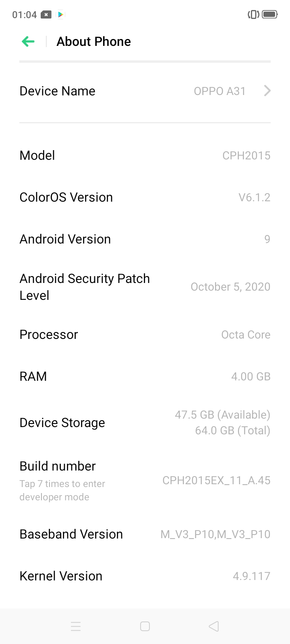Tap the battery icon in status bar
The image size is (290, 644).
[x=269, y=15]
